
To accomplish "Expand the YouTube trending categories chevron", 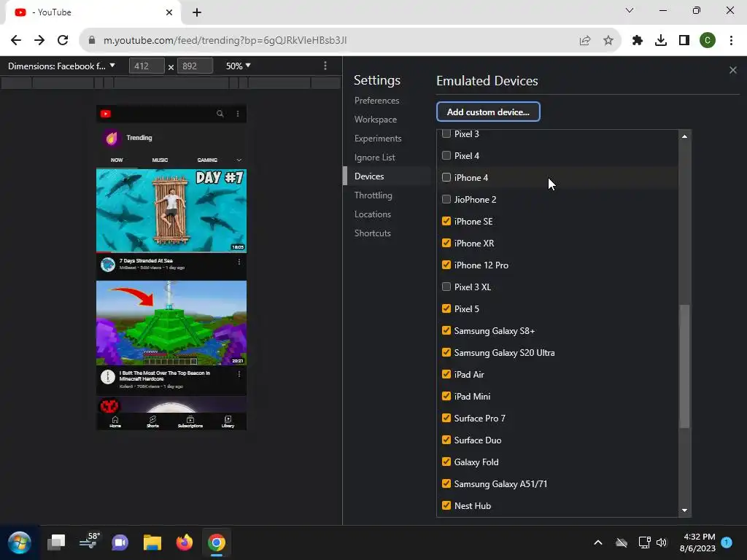I will pos(239,160).
